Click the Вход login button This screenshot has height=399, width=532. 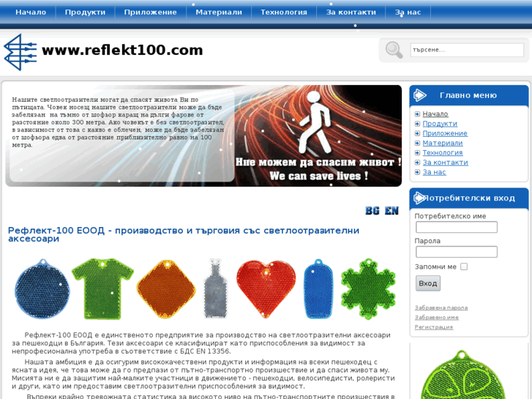(x=428, y=283)
